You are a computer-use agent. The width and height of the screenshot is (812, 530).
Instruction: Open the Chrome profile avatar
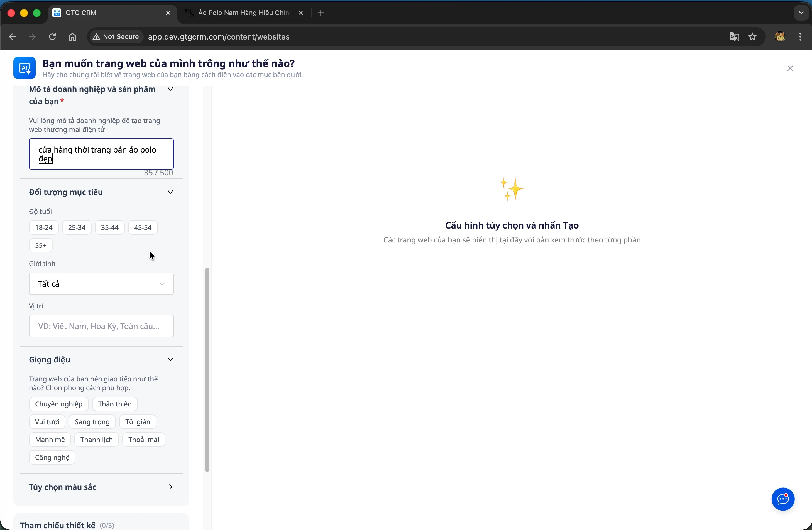pyautogui.click(x=780, y=37)
